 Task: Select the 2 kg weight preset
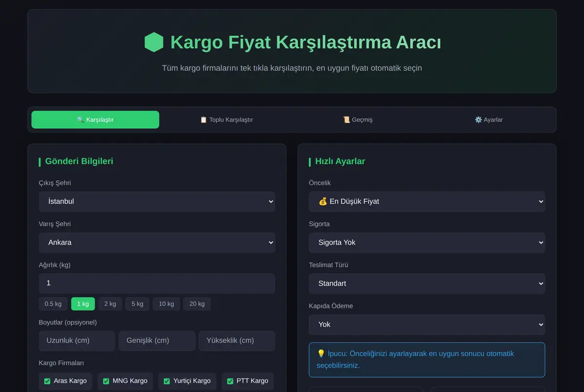pos(110,304)
